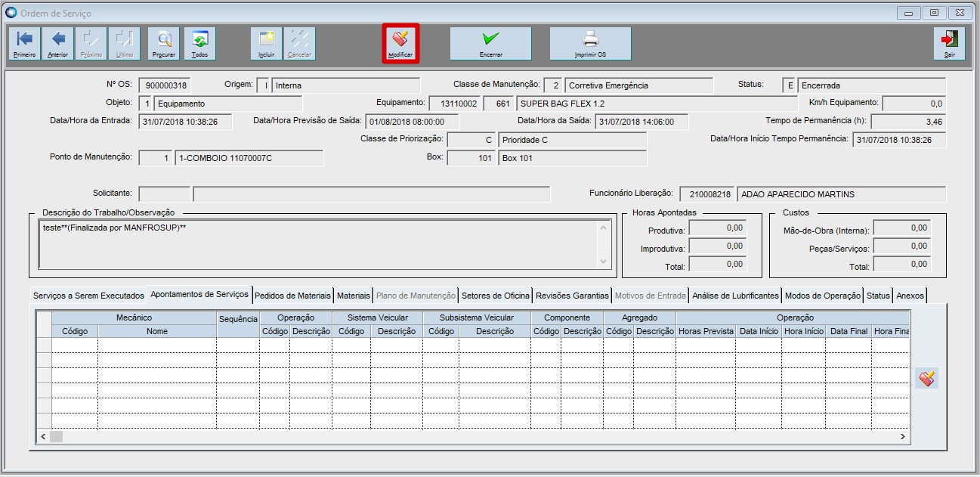Screen dimensions: 980x477
Task: Open Análise de Lubrificantes tab
Action: point(735,296)
